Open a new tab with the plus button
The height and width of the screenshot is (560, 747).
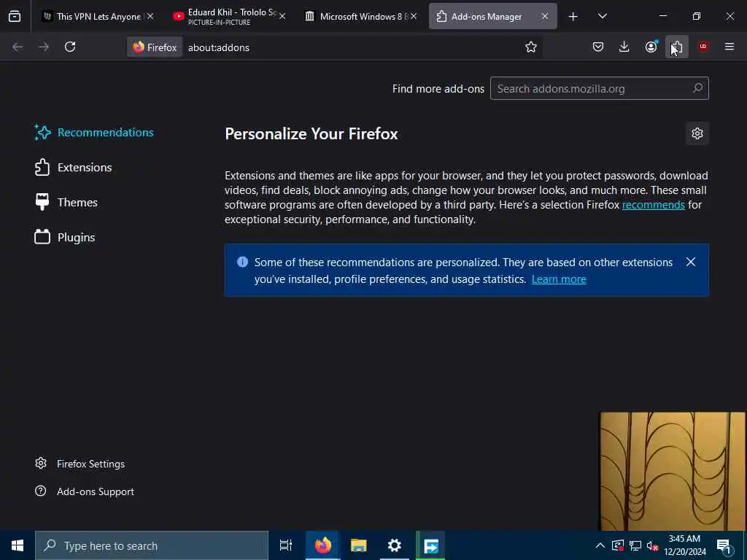pyautogui.click(x=573, y=17)
